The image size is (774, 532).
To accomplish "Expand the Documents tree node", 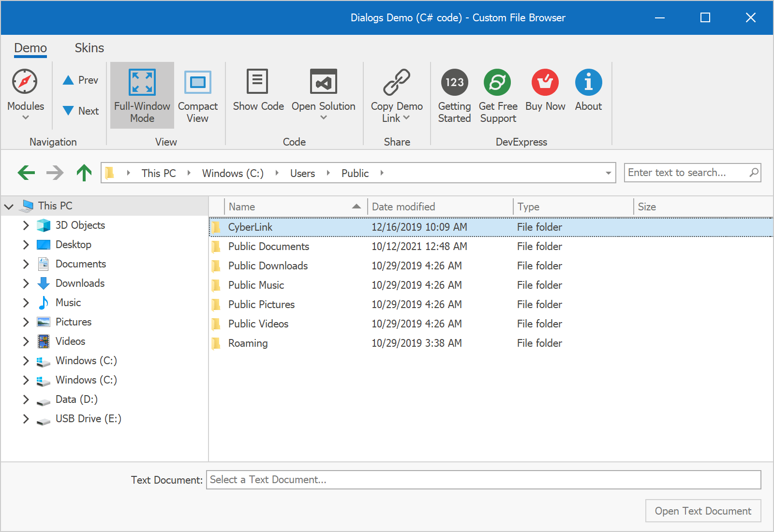I will (x=26, y=264).
